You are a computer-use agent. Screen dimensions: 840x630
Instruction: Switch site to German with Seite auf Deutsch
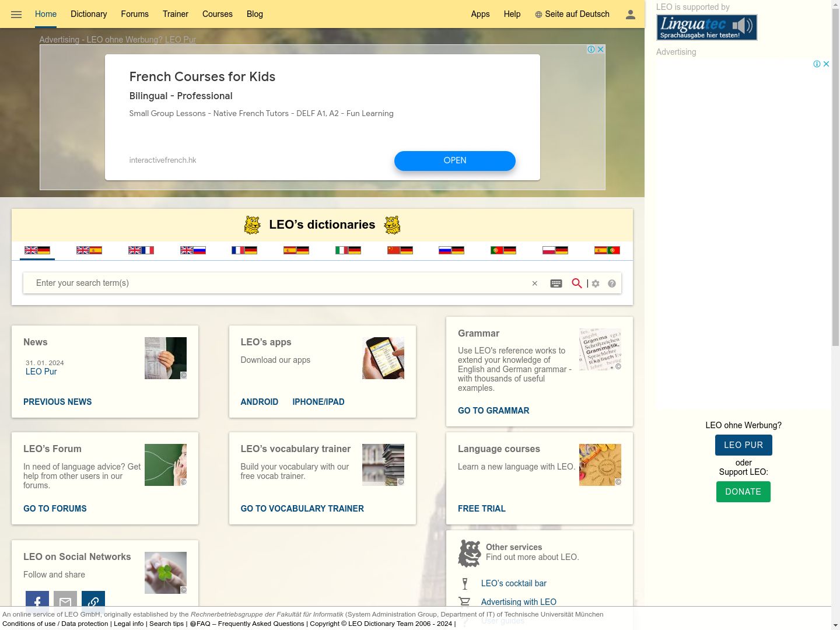[577, 14]
